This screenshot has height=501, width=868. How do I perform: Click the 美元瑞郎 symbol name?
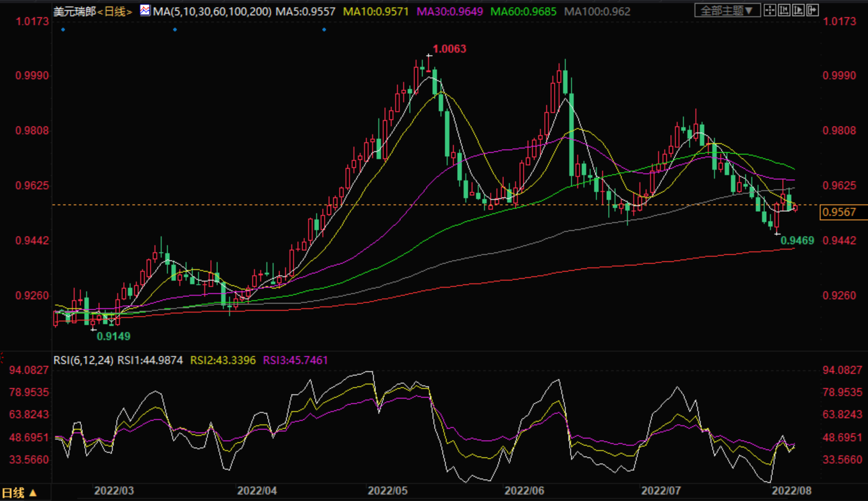pos(75,11)
